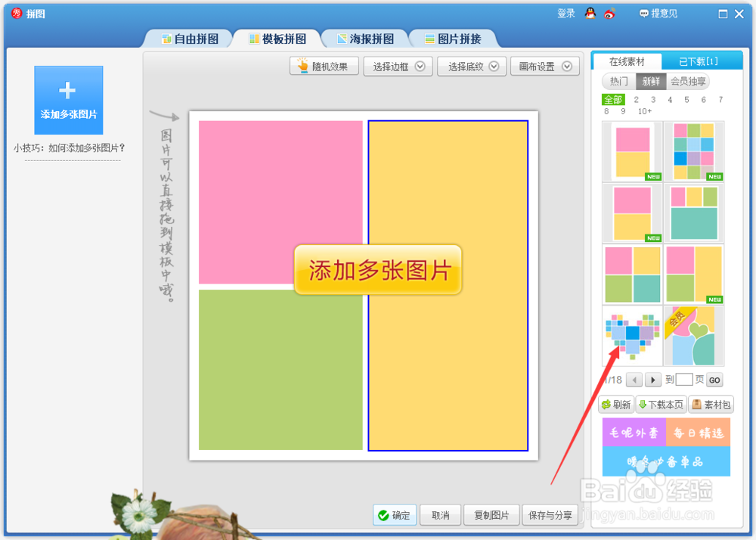Toggle the 热门 popular filter
Screen dimensions: 756x540
[618, 82]
